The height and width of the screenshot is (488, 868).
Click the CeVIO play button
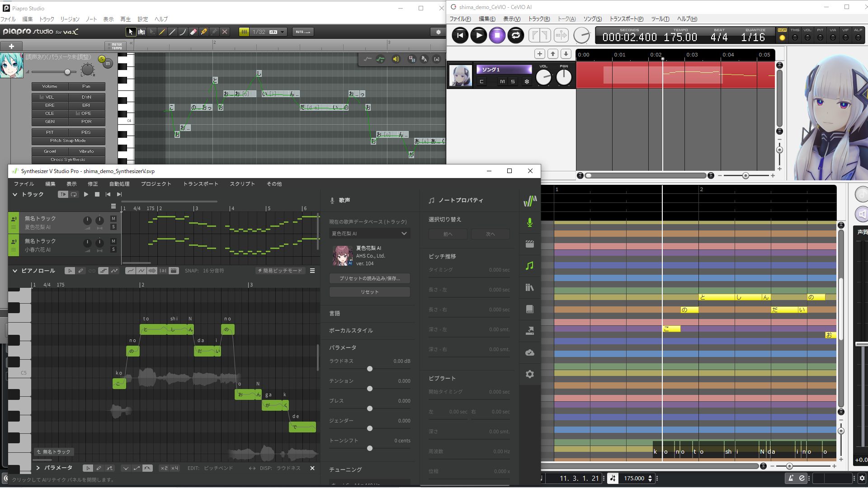click(x=479, y=35)
